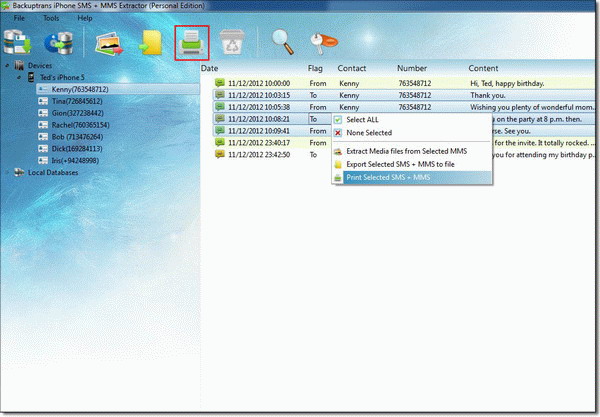Click the Kenny contact cell in 10:05:38 row
The width and height of the screenshot is (600, 417).
(x=349, y=107)
